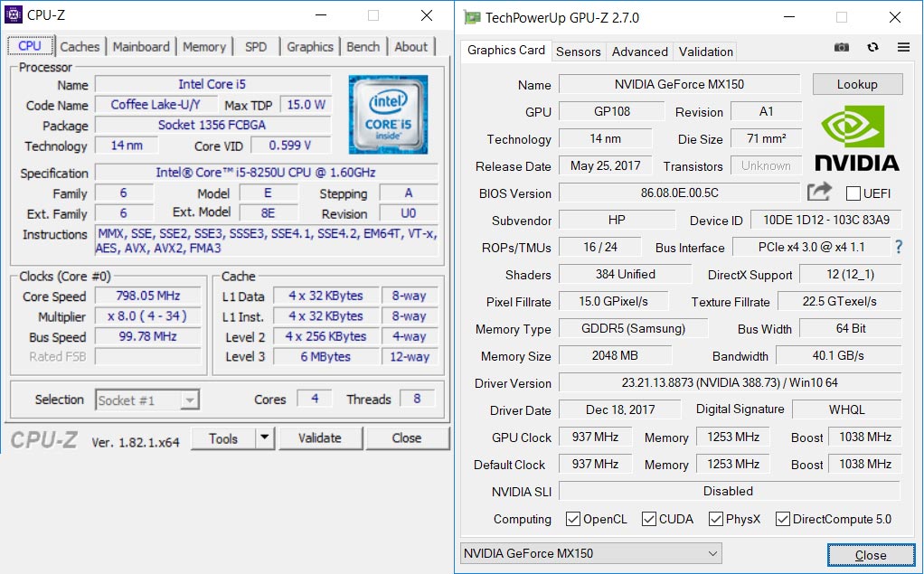Click the BIOS Version field 86.08.0E.00.5C
Screen dimensions: 924x574
point(680,193)
